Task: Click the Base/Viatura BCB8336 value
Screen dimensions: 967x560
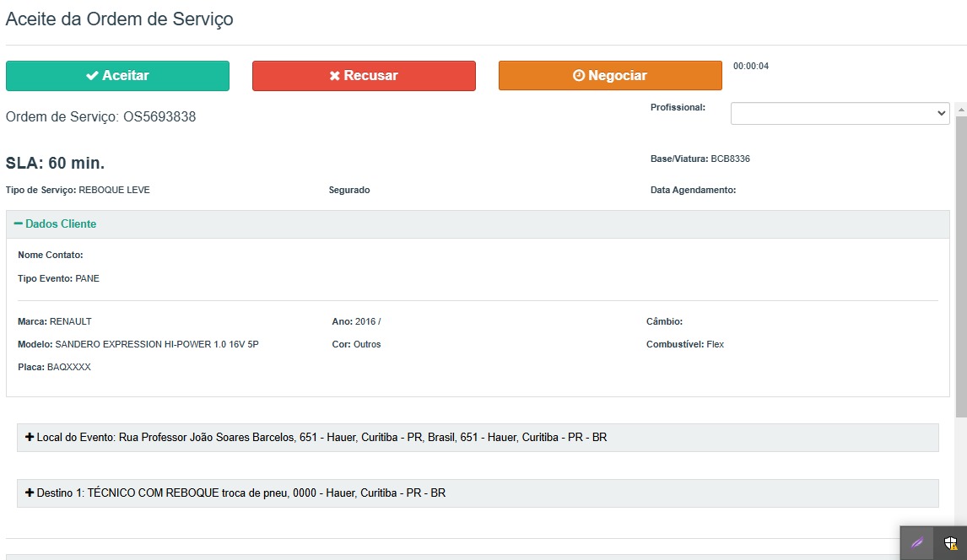Action: pos(730,159)
